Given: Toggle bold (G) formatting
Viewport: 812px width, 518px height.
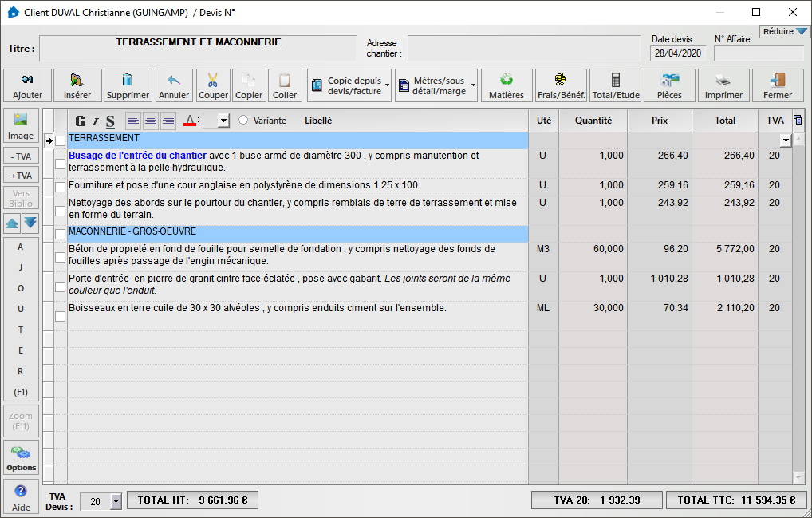Looking at the screenshot, I should coord(80,121).
